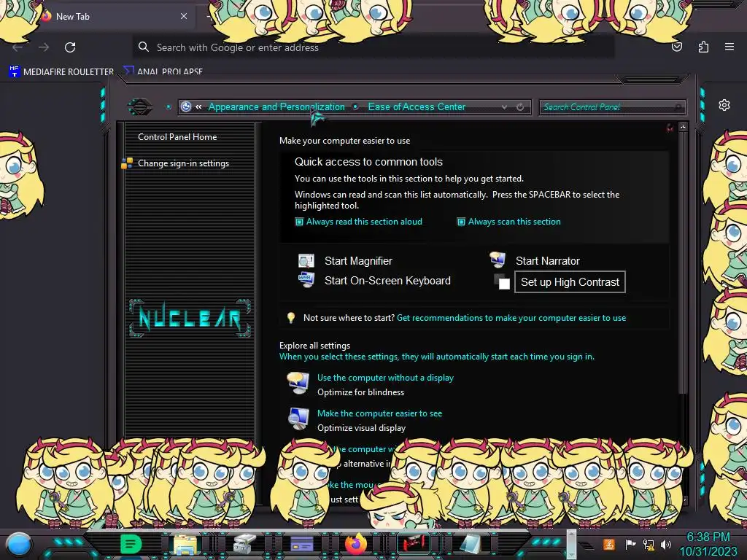Click the taskbar clock showing 6:38 PM

[x=708, y=544]
